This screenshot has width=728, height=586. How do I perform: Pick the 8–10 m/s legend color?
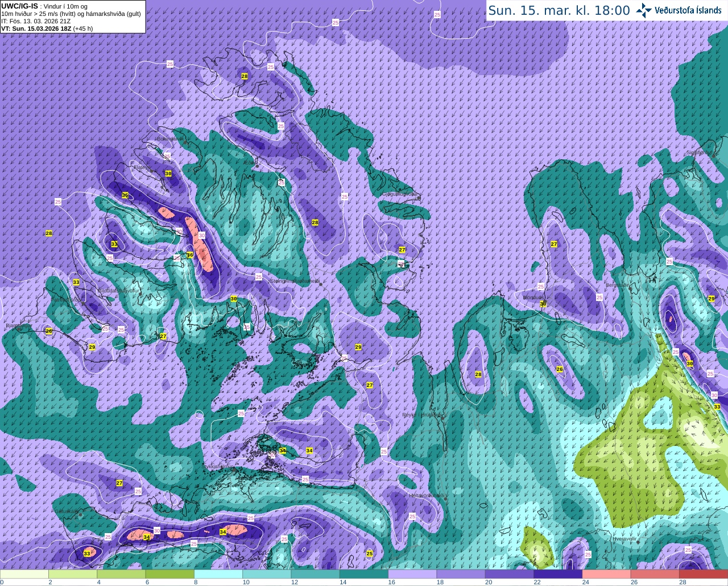point(218,574)
